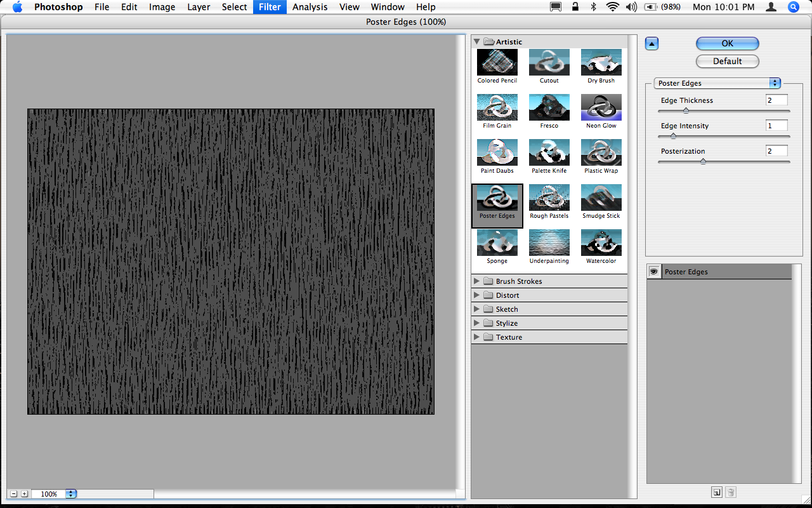Viewport: 812px width, 508px height.
Task: Select the Sponge filter thumbnail
Action: tap(497, 243)
